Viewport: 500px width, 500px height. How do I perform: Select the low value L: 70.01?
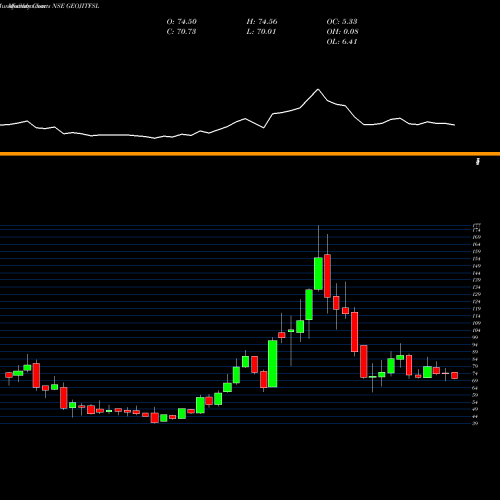(x=261, y=32)
